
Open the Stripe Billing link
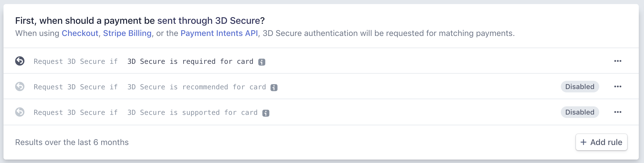pyautogui.click(x=127, y=33)
